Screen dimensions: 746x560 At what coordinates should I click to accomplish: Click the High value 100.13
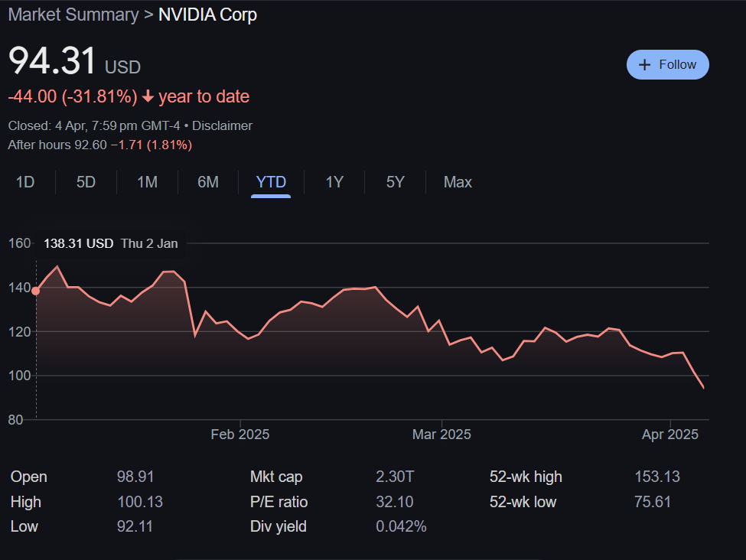coord(140,502)
